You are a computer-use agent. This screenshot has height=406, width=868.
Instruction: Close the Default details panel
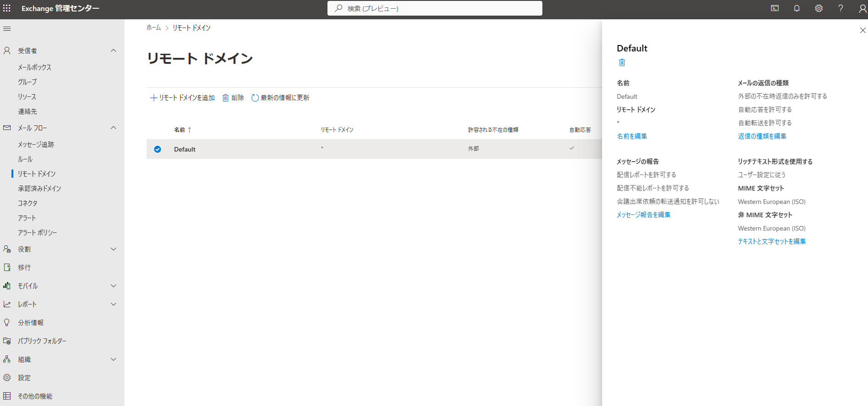coord(862,30)
